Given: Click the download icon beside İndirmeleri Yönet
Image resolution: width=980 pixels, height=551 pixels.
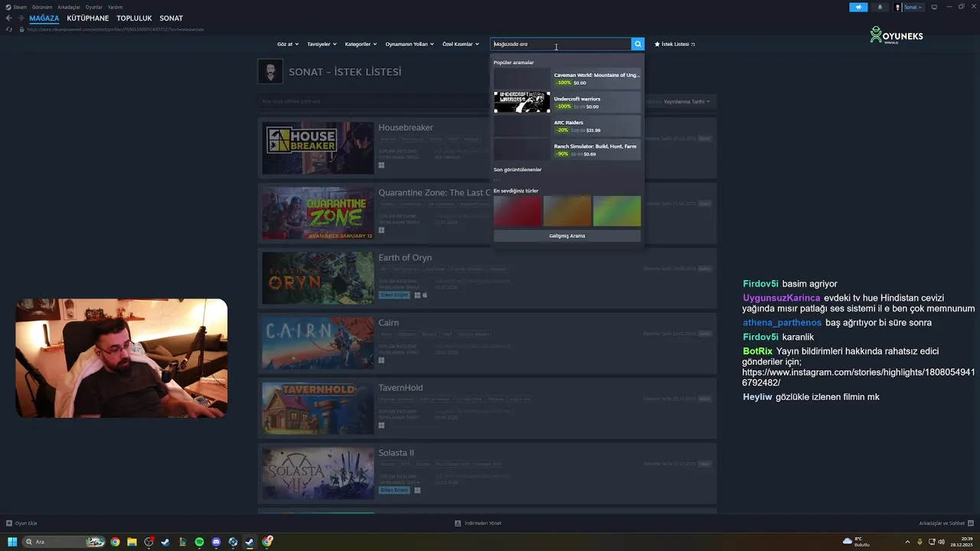Looking at the screenshot, I should pos(458,523).
